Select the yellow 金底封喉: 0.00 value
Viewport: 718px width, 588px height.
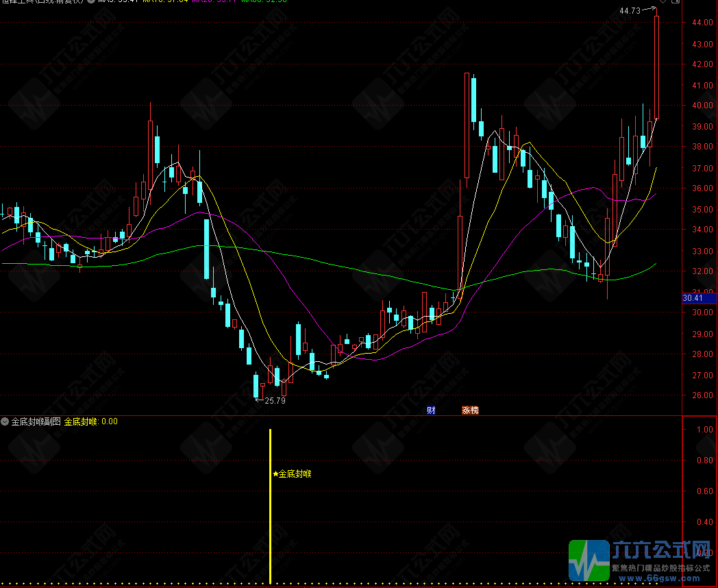point(90,421)
